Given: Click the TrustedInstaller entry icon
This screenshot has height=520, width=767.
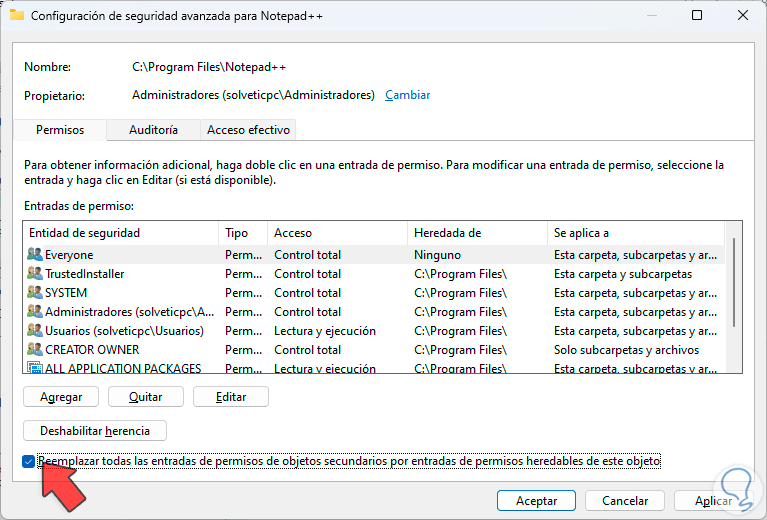Looking at the screenshot, I should (x=35, y=274).
